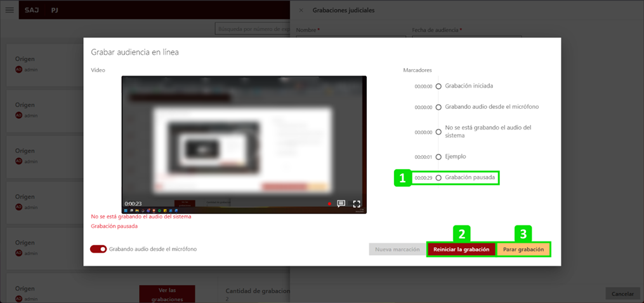The image size is (644, 303).
Task: Select the 'Grabación pausada' marker
Action: click(438, 178)
